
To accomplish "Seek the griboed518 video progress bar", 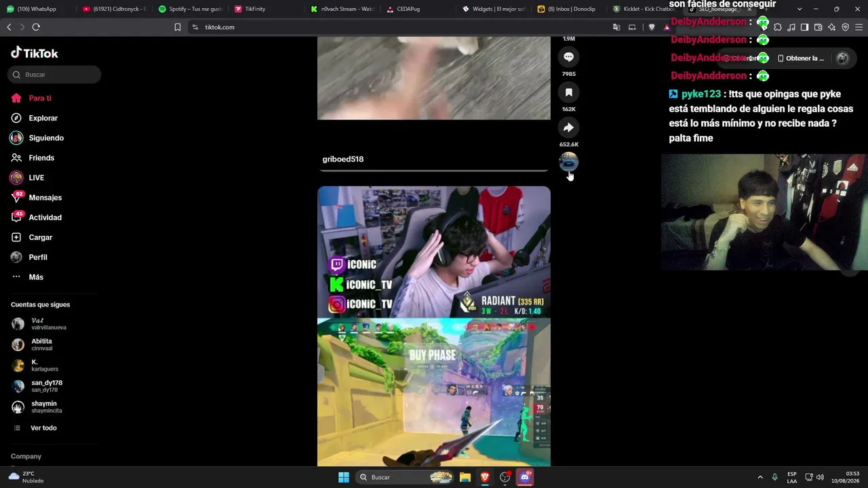I will (x=434, y=170).
